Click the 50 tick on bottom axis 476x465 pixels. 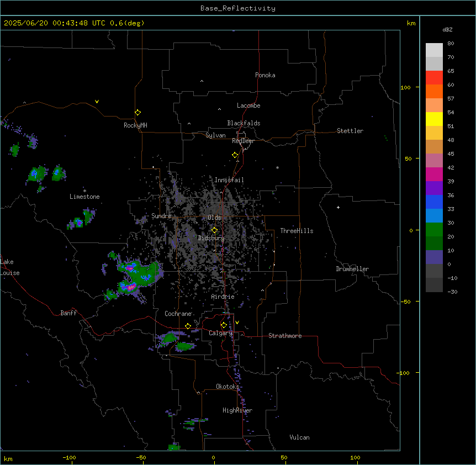pos(284,457)
